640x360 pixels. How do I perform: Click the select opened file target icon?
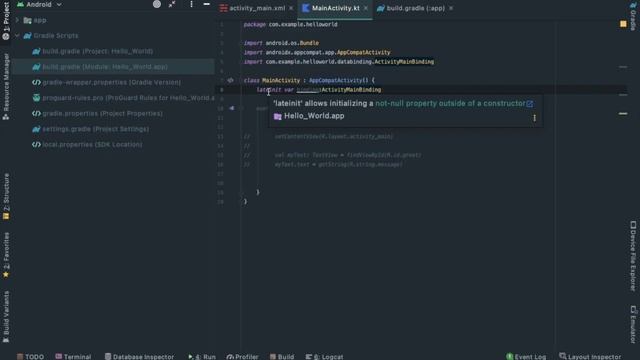[157, 4]
